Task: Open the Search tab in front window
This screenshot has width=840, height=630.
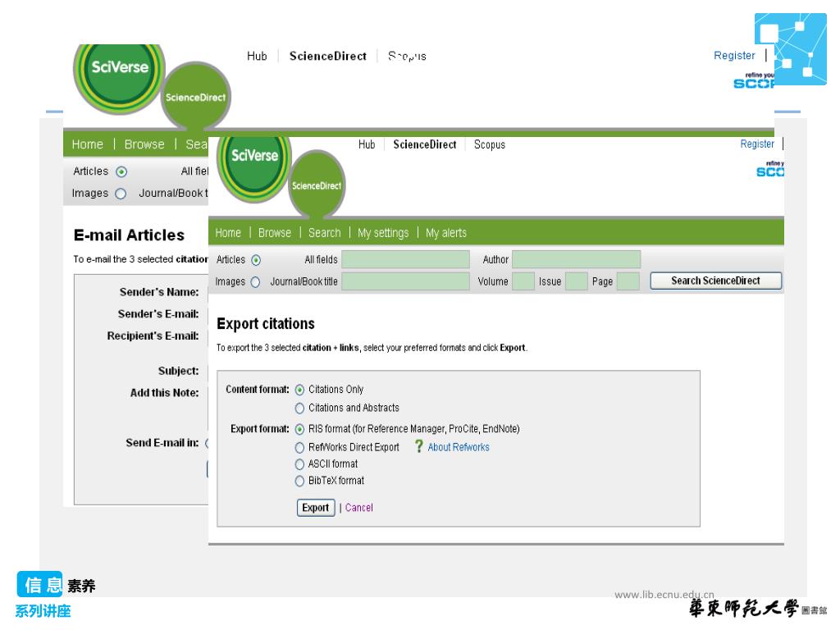Action: tap(324, 233)
